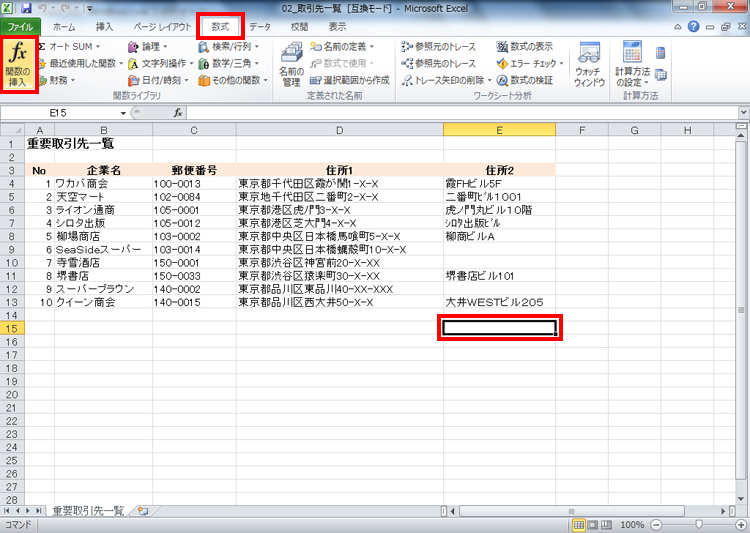
Task: Switch to Normal view in status bar
Action: (579, 525)
